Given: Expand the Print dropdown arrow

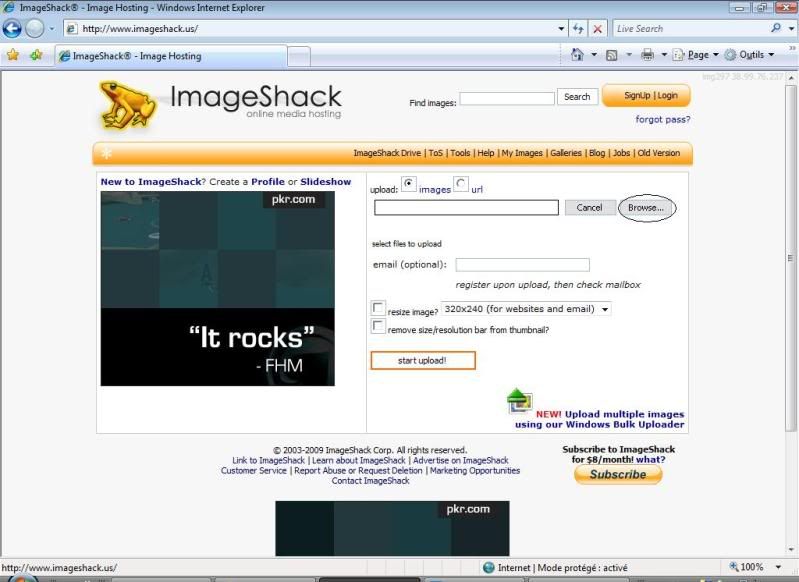Looking at the screenshot, I should point(664,55).
